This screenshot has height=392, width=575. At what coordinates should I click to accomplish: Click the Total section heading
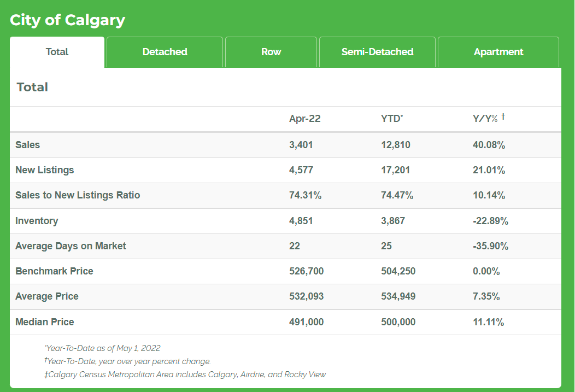coord(32,87)
